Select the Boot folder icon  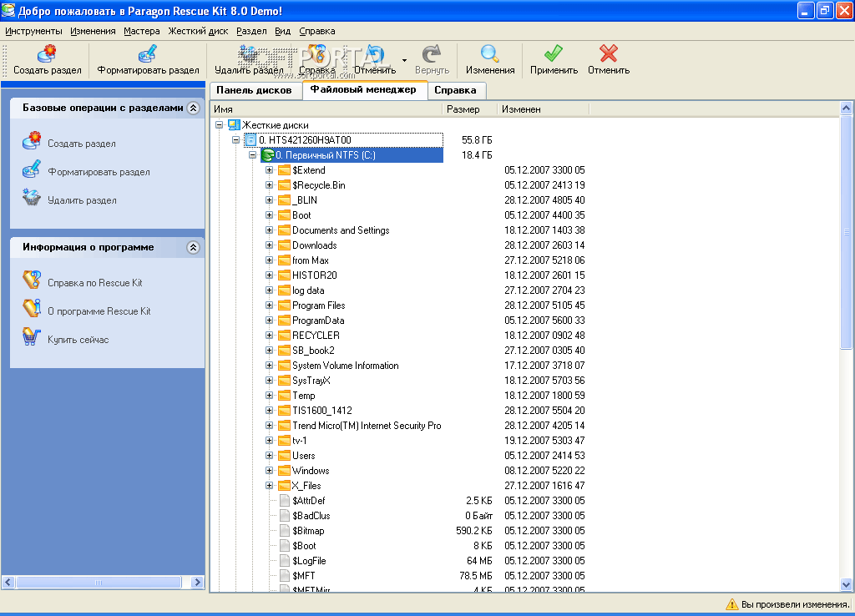click(284, 215)
